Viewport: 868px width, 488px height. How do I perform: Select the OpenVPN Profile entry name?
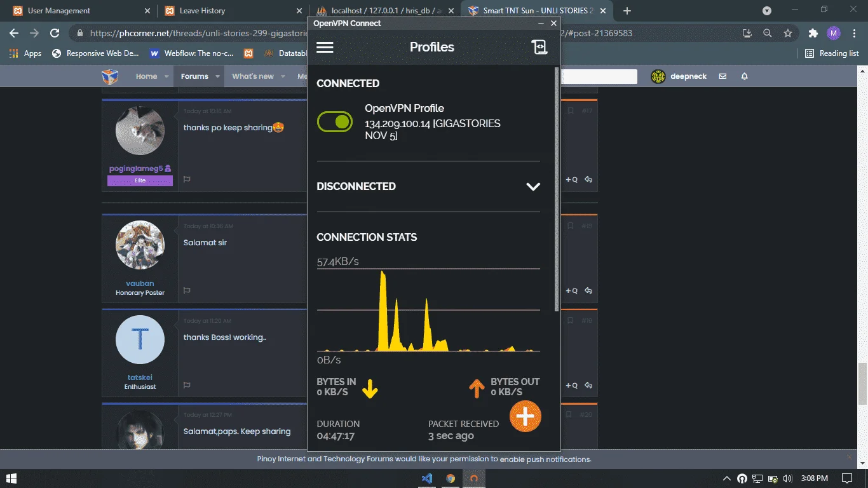coord(404,108)
